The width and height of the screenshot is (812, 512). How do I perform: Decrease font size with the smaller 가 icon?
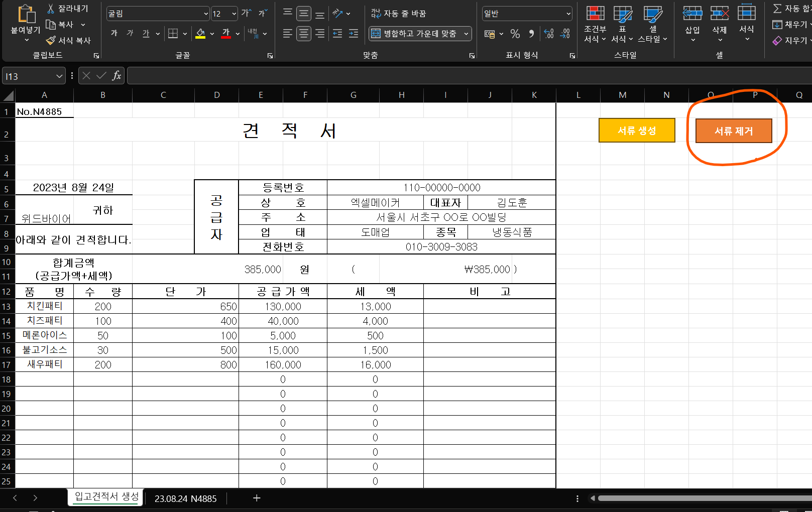pyautogui.click(x=263, y=13)
